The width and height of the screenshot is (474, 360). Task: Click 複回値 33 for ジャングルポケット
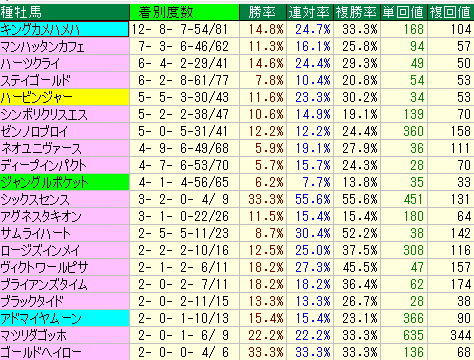tap(464, 182)
